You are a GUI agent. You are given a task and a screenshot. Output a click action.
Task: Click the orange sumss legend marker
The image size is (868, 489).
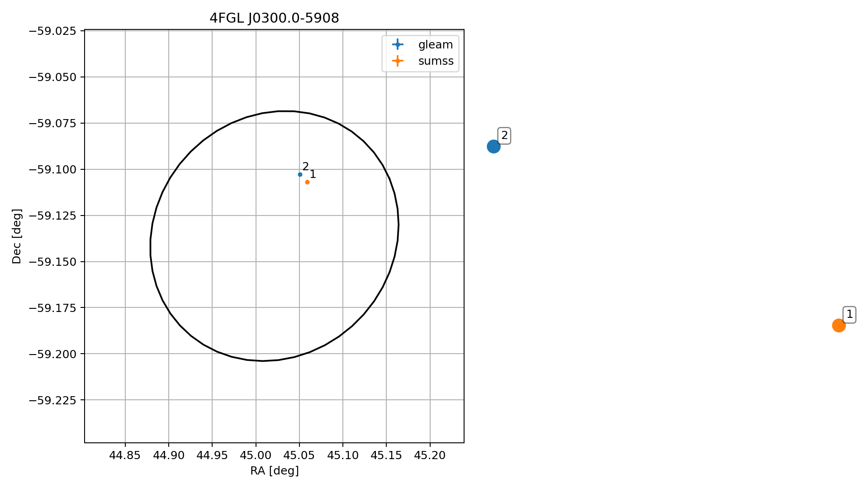[x=398, y=61]
